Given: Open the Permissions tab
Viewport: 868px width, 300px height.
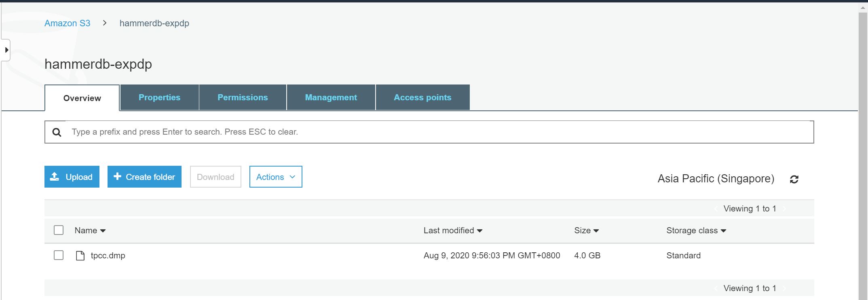Looking at the screenshot, I should 243,97.
